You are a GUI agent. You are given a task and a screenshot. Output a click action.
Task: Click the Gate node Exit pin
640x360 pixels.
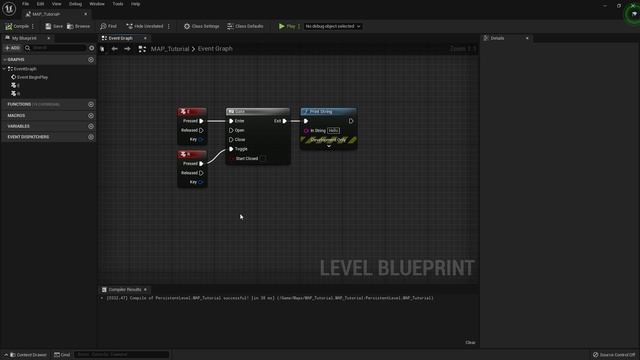284,121
